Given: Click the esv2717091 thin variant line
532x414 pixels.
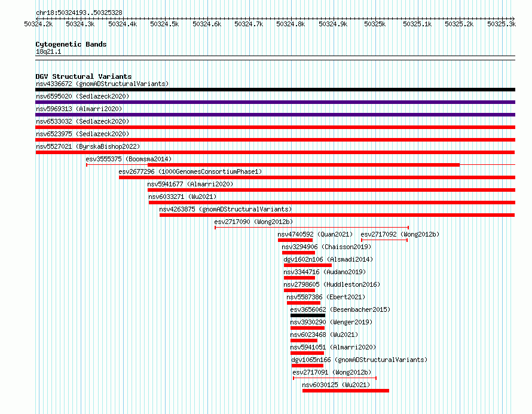Looking at the screenshot, I should [335, 378].
